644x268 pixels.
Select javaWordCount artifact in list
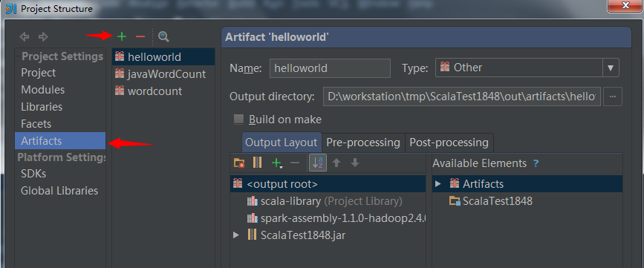[x=163, y=74]
